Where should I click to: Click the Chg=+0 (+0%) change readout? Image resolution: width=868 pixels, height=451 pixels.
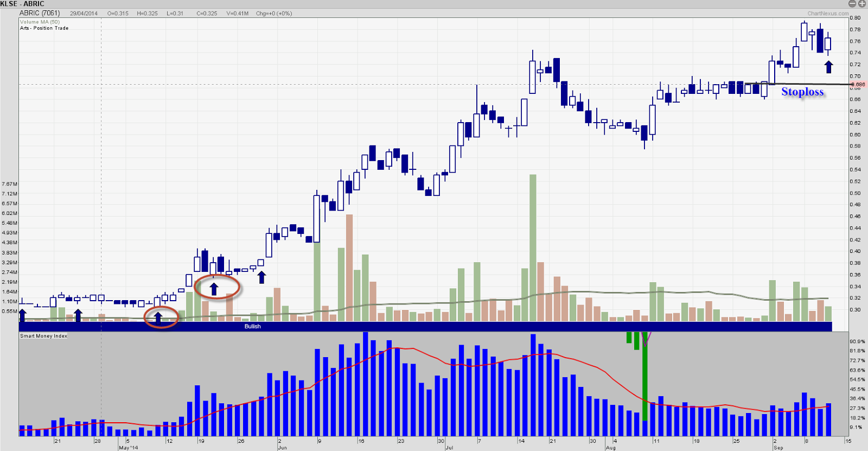coord(274,14)
